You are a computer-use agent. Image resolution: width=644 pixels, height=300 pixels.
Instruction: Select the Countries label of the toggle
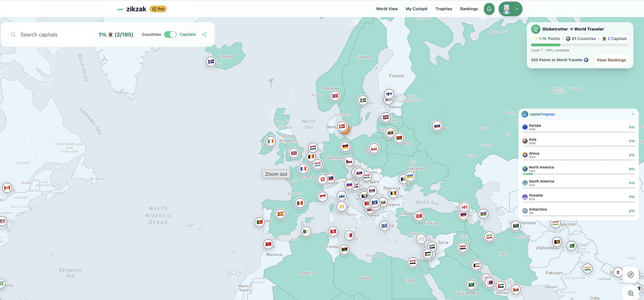[151, 34]
